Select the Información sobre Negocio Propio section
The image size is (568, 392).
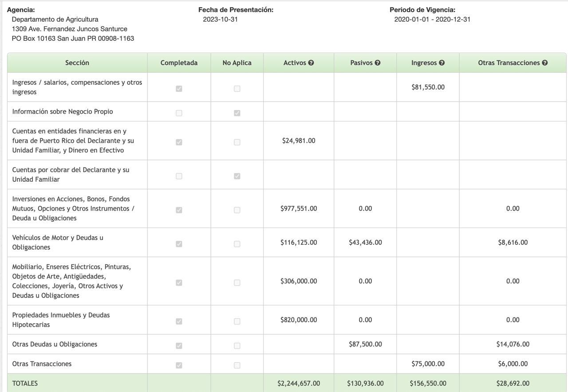[x=63, y=112]
